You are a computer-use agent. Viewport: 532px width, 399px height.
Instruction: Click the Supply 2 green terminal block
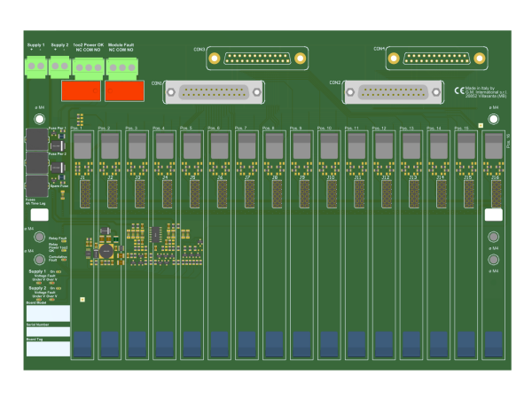pyautogui.click(x=60, y=66)
